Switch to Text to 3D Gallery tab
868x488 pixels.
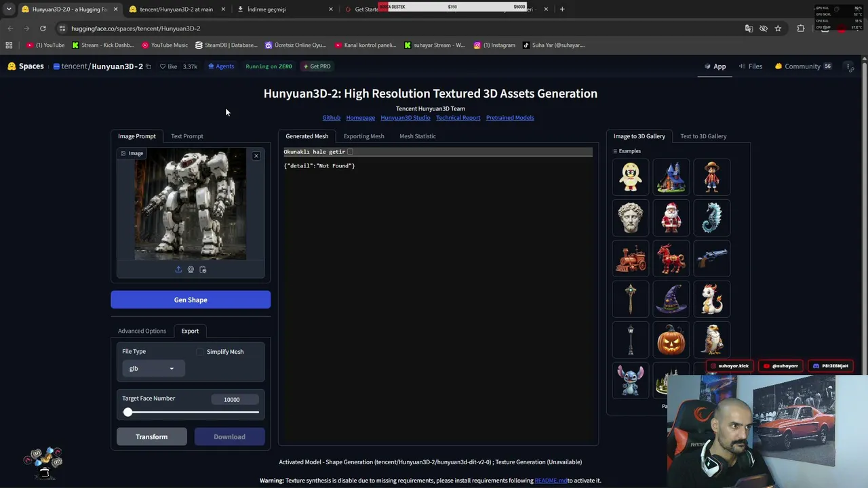click(703, 136)
